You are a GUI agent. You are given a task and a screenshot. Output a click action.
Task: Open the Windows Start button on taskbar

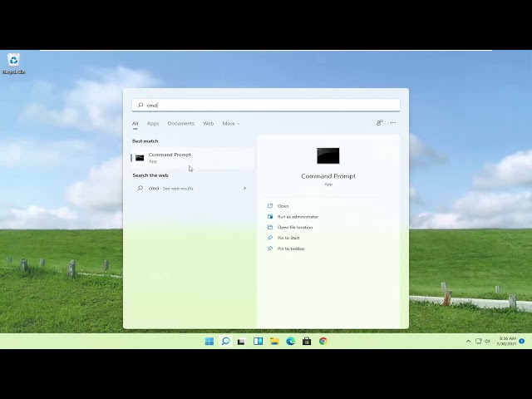[x=209, y=341]
